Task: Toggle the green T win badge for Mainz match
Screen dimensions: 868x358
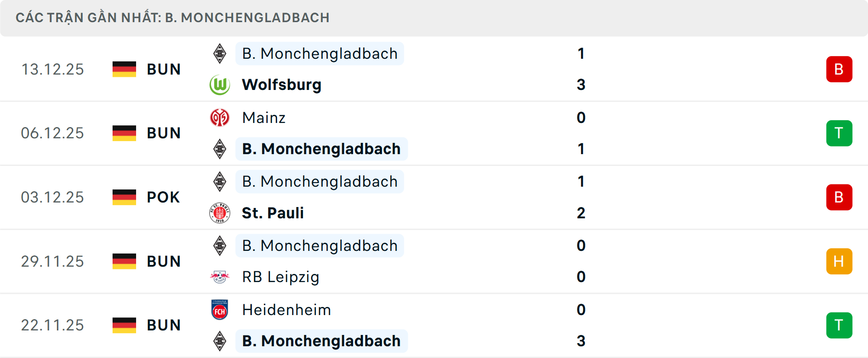Action: (840, 133)
